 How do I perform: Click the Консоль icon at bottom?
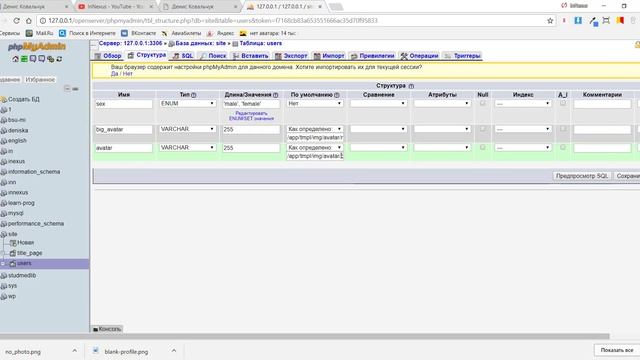coord(96,329)
